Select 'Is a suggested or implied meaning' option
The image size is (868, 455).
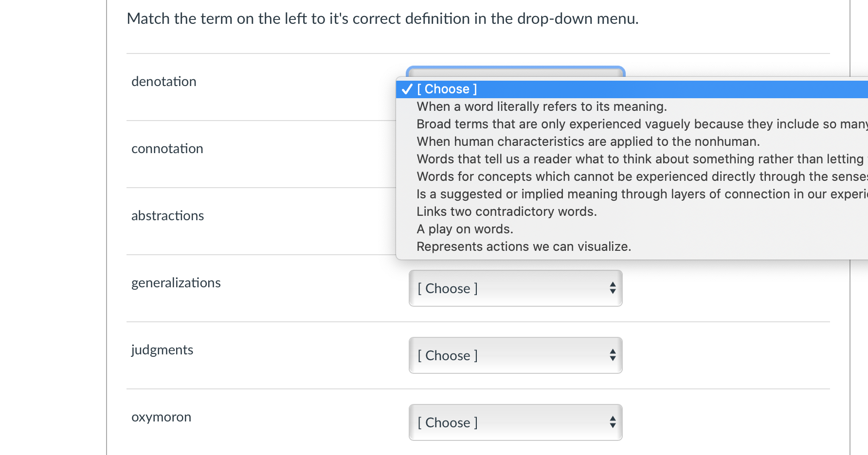[633, 194]
